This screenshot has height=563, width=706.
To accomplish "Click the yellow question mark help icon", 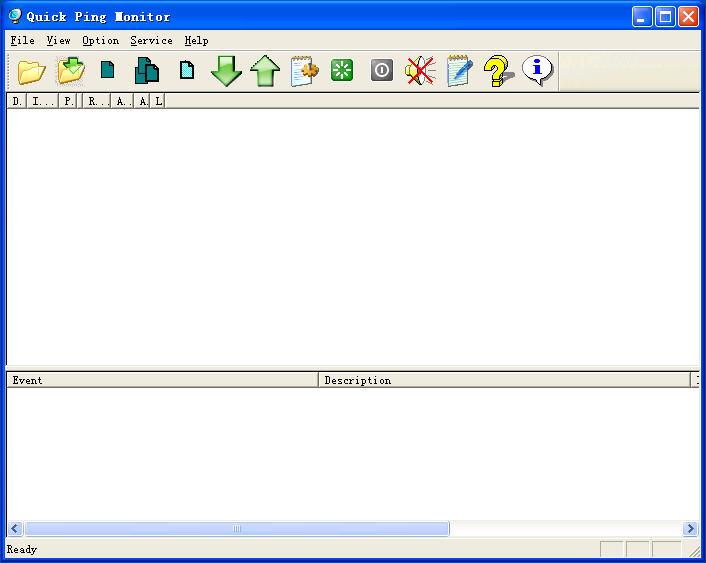I will (x=498, y=71).
